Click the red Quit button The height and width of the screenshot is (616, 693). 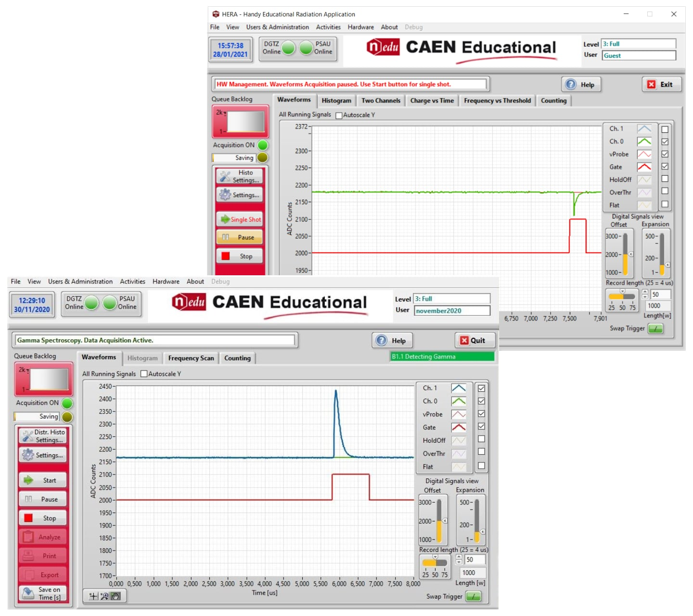(473, 340)
